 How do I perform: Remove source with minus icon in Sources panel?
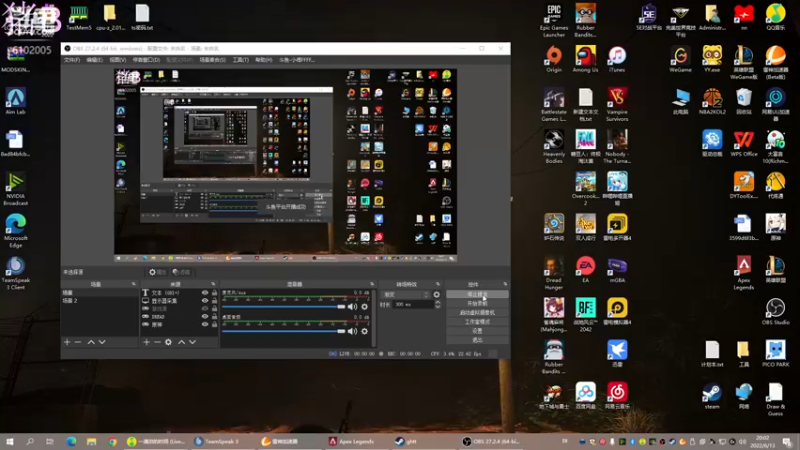pyautogui.click(x=157, y=342)
